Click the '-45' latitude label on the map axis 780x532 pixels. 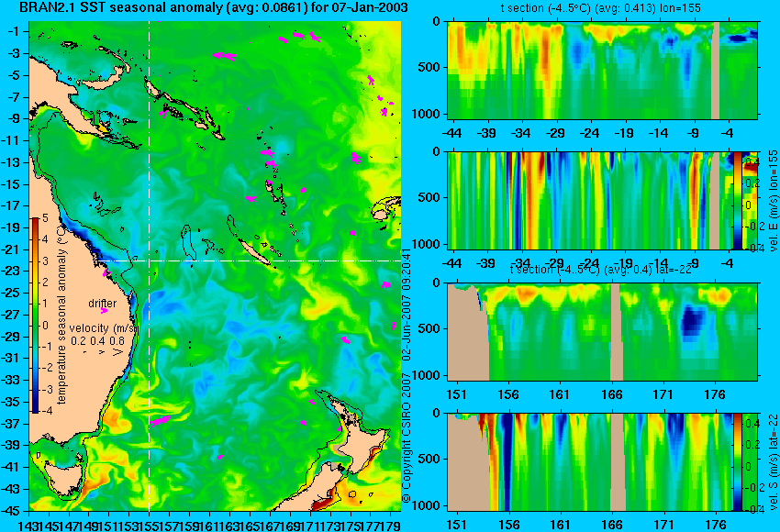pyautogui.click(x=10, y=511)
